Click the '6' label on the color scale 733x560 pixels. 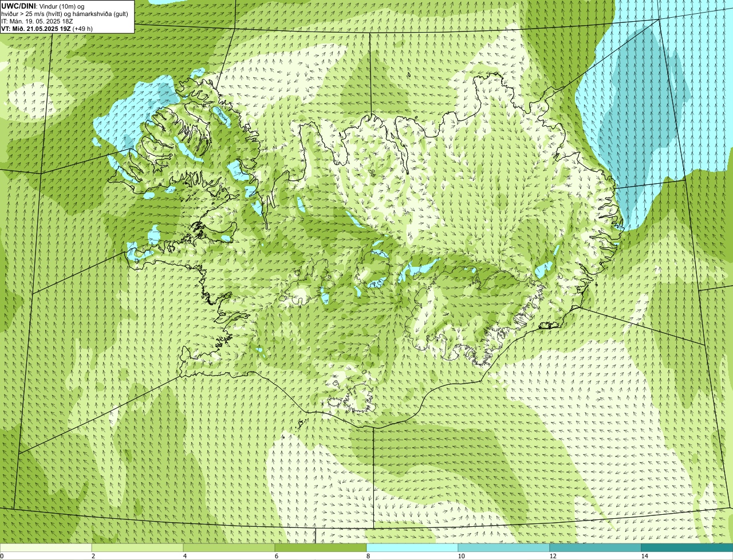(275, 556)
